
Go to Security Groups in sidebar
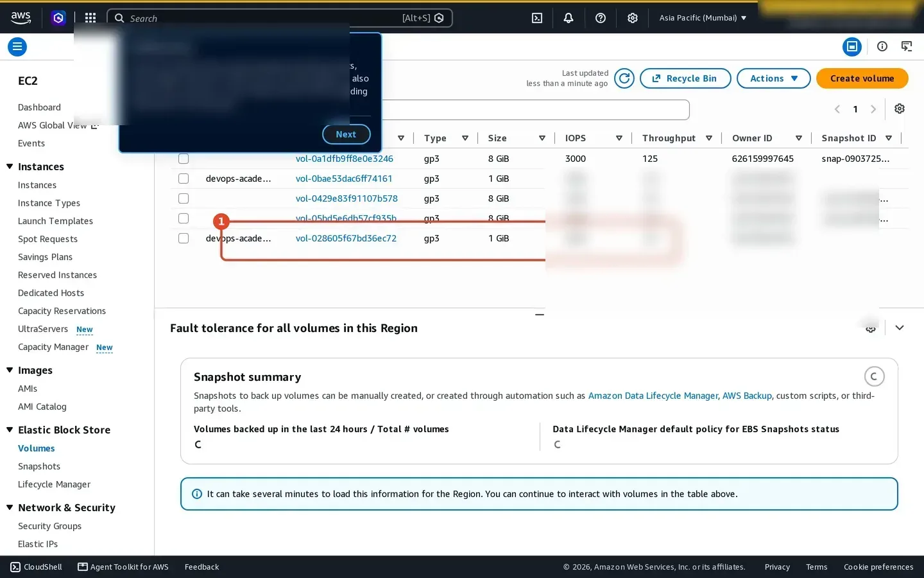coord(49,526)
